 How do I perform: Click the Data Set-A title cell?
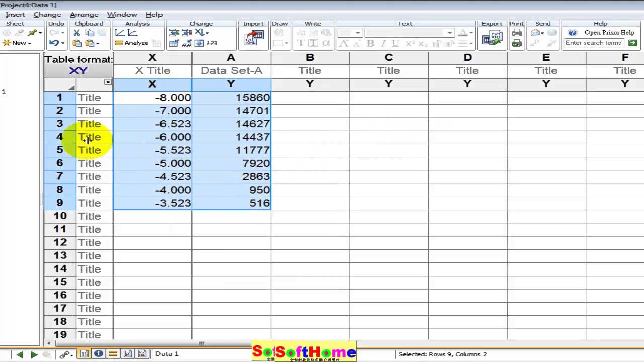tap(231, 71)
